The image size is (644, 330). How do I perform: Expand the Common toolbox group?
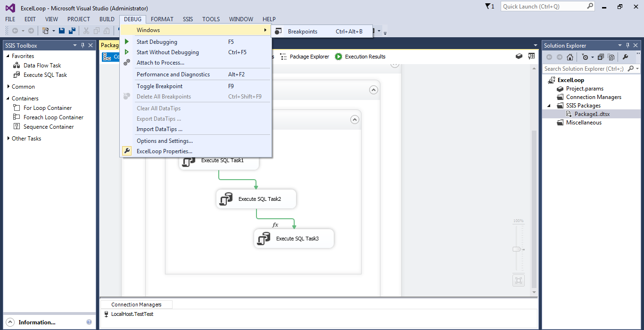[x=8, y=87]
